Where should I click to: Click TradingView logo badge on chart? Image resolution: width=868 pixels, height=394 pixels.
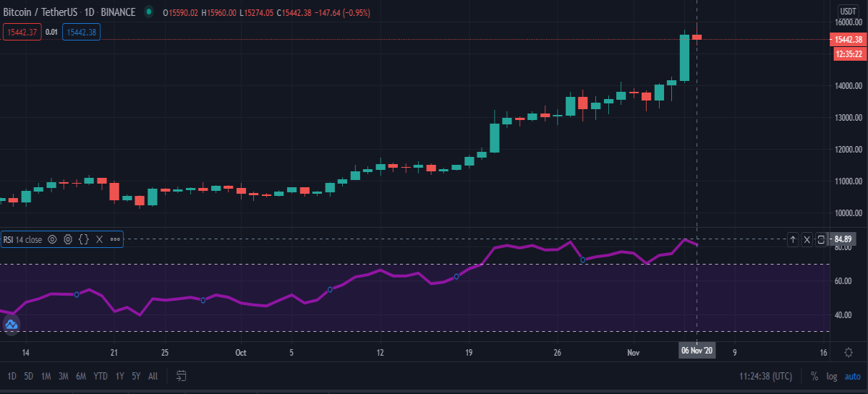point(11,325)
